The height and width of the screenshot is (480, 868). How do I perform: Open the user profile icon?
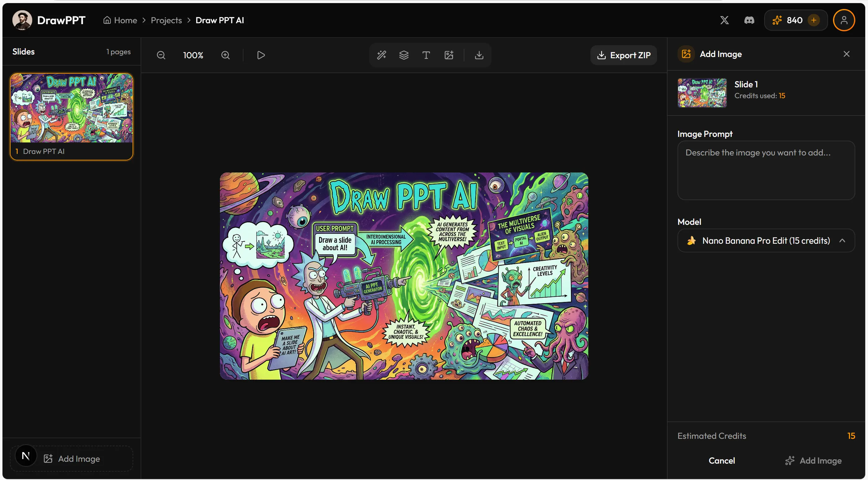tap(844, 20)
